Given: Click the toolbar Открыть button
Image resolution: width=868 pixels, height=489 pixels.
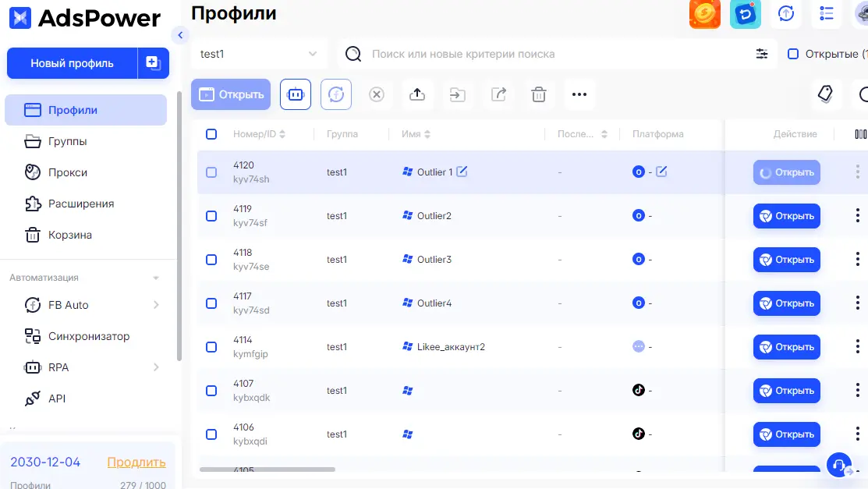Looking at the screenshot, I should click(231, 94).
